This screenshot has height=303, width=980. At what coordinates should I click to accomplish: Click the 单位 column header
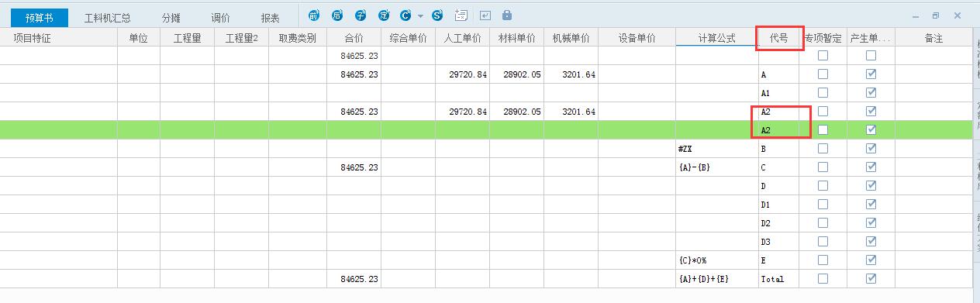139,38
